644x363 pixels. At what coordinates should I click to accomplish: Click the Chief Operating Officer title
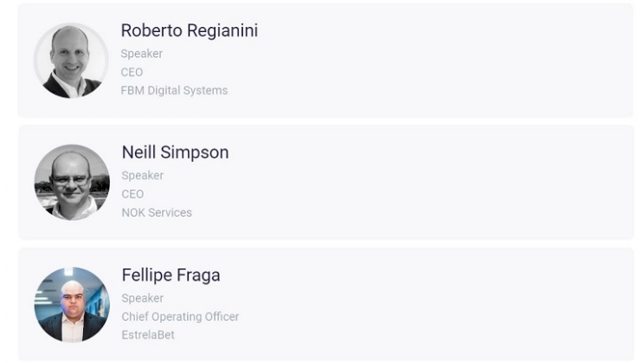pos(180,316)
